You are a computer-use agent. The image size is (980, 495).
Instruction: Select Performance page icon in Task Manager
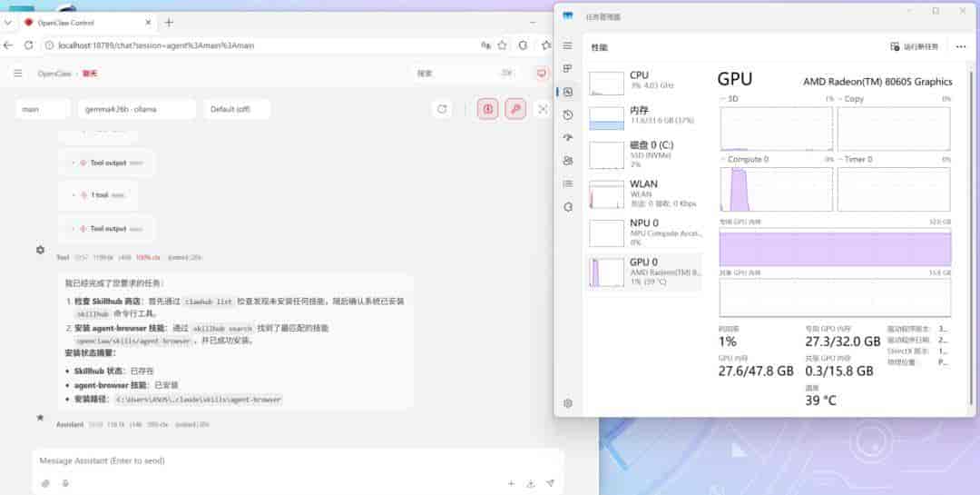pyautogui.click(x=567, y=92)
